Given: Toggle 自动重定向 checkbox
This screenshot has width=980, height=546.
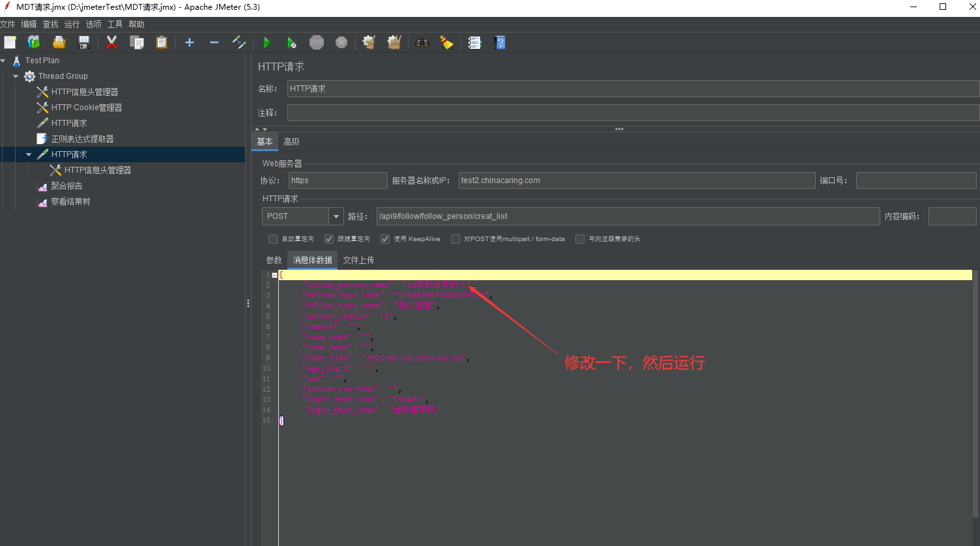Looking at the screenshot, I should (273, 239).
